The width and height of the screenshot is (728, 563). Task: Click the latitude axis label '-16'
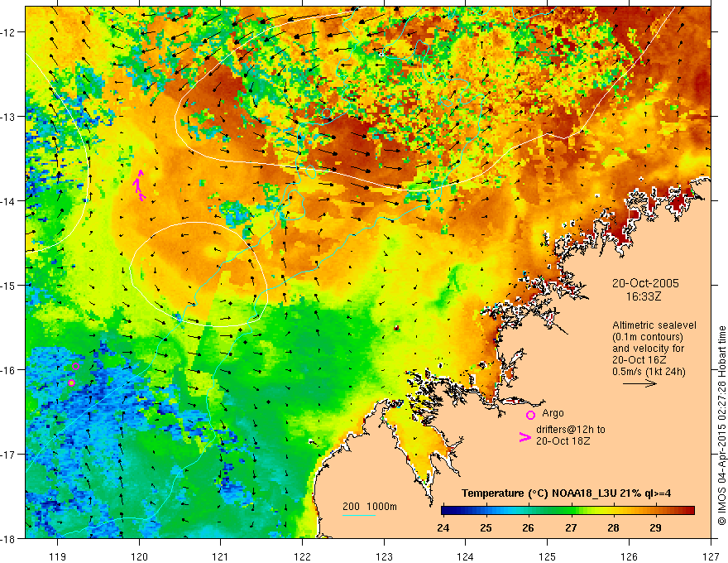click(x=8, y=370)
